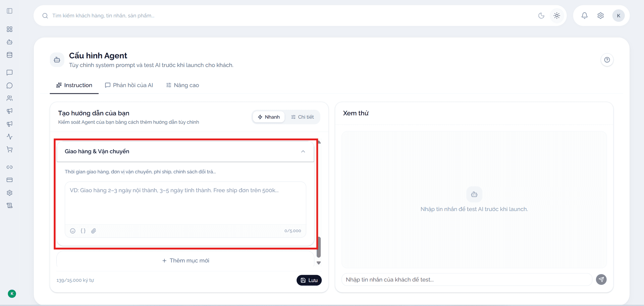This screenshot has width=644, height=306.
Task: Open the K user avatar in top bar
Action: point(619,15)
